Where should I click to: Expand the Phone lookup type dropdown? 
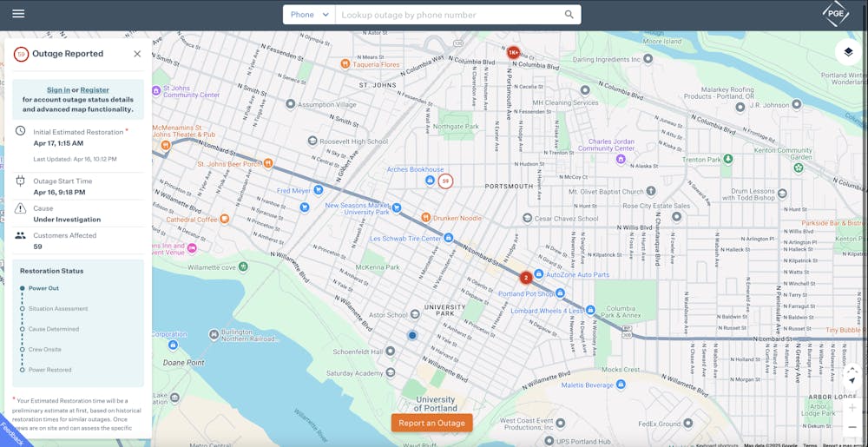tap(310, 15)
